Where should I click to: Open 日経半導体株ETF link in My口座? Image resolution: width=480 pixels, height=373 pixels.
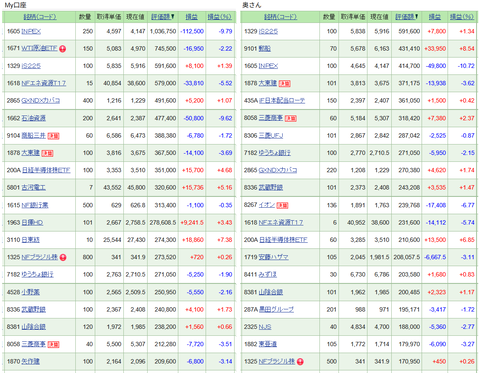pos(46,170)
